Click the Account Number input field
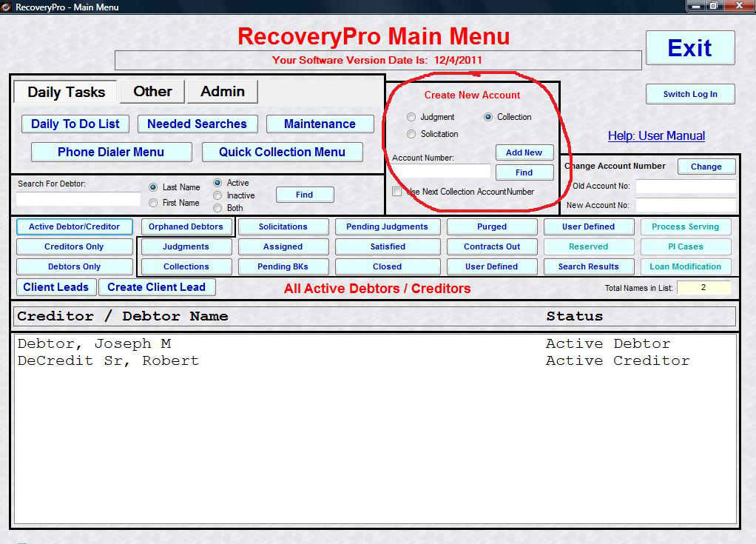This screenshot has width=756, height=544. pyautogui.click(x=441, y=171)
